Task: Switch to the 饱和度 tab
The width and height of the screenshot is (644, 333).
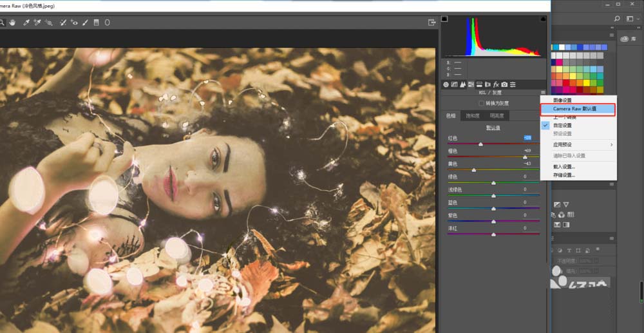Action: 473,116
